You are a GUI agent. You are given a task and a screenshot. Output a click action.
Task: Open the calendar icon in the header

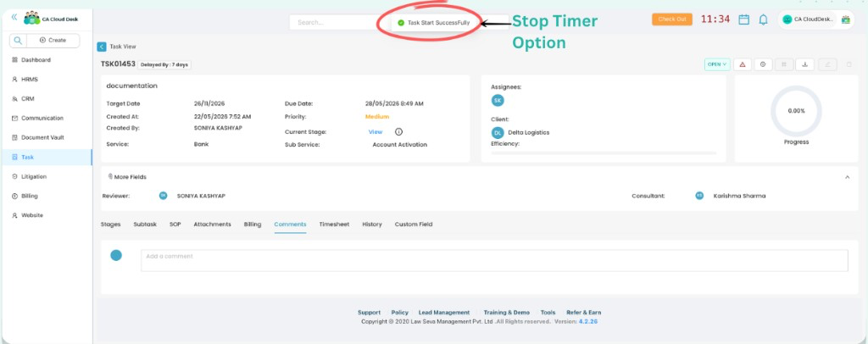click(x=744, y=19)
